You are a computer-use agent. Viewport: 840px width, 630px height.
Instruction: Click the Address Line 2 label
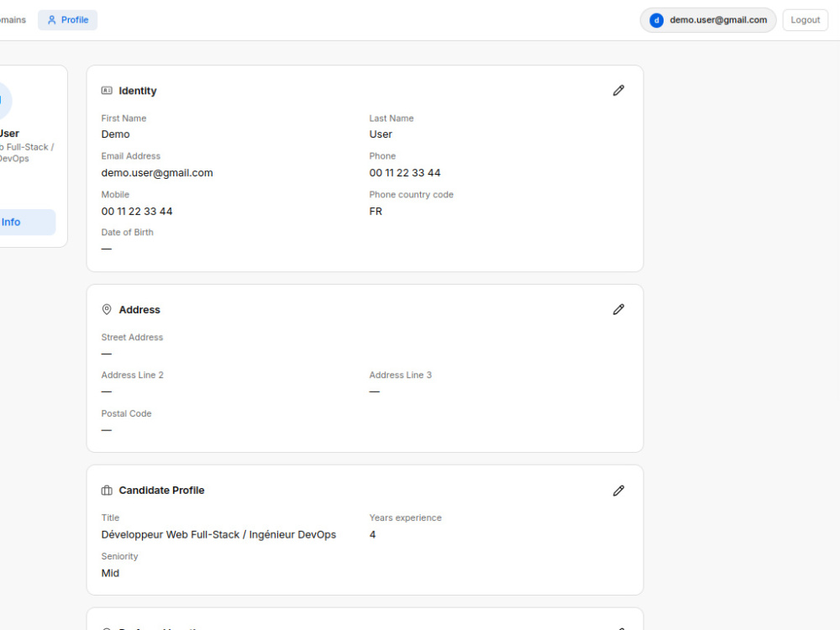(x=133, y=375)
